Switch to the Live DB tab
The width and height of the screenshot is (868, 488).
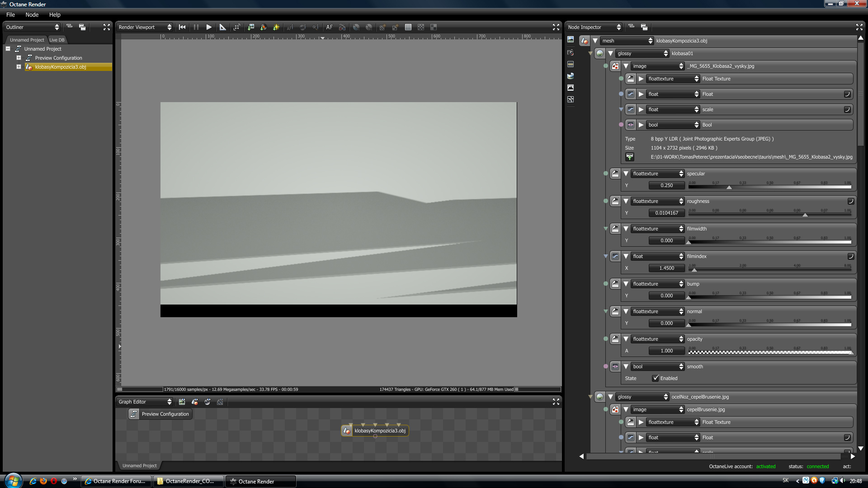57,40
